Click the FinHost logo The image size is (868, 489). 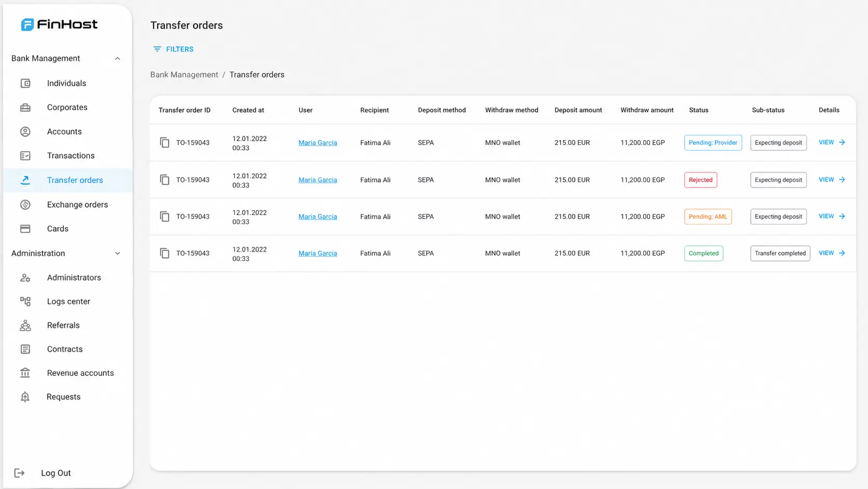[59, 24]
